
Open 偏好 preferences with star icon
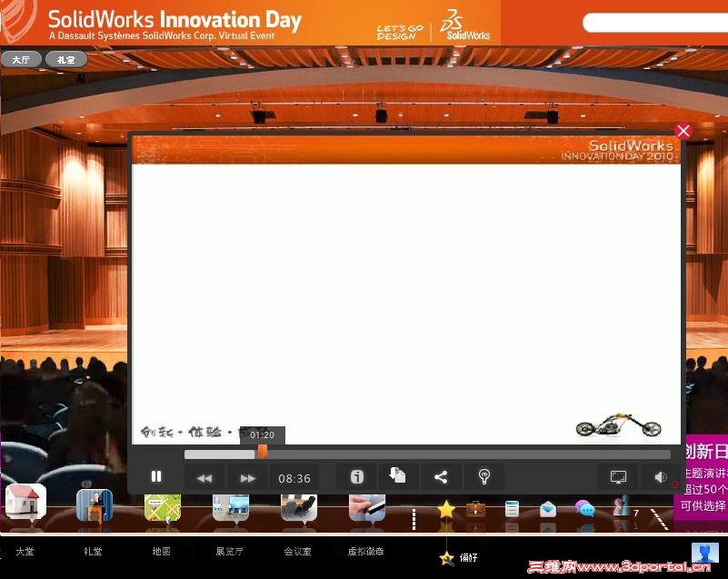(458, 558)
